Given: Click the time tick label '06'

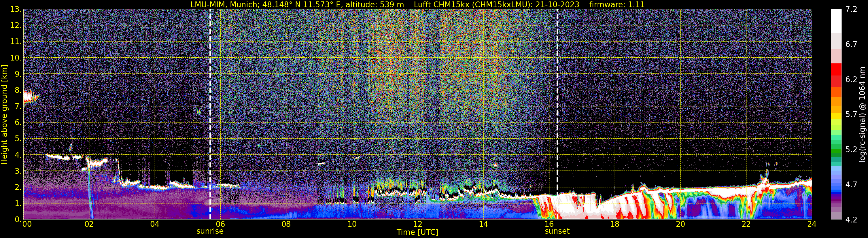Looking at the screenshot, I should pyautogui.click(x=220, y=224).
